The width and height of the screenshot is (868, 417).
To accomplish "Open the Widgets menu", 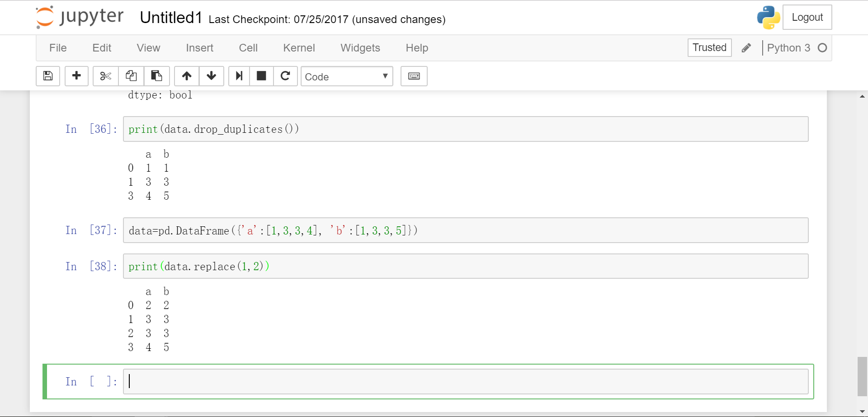I will tap(360, 48).
